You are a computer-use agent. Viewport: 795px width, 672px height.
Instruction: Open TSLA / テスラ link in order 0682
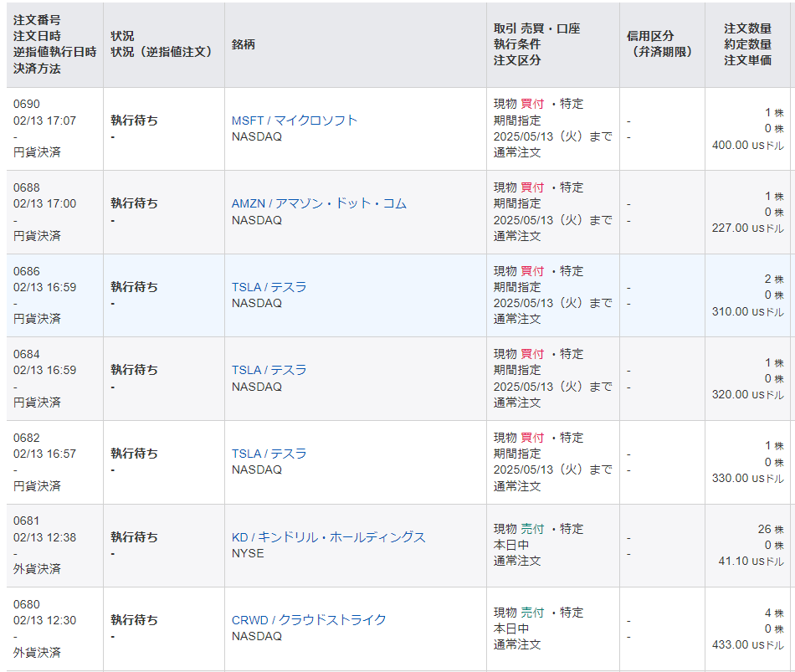point(269,454)
